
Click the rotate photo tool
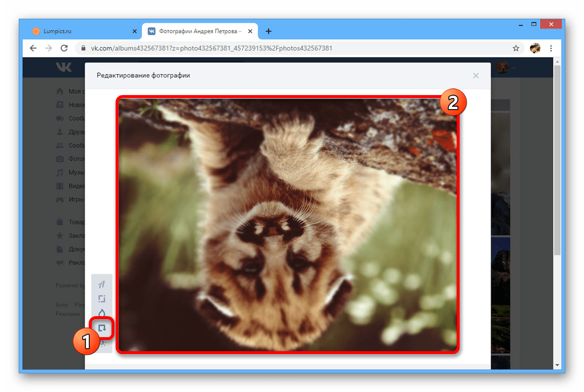[102, 328]
